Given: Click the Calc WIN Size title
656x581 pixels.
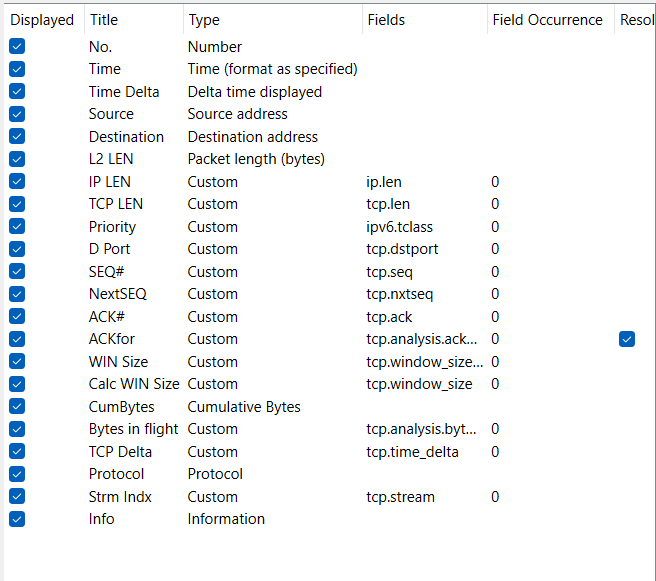Looking at the screenshot, I should click(x=134, y=384).
